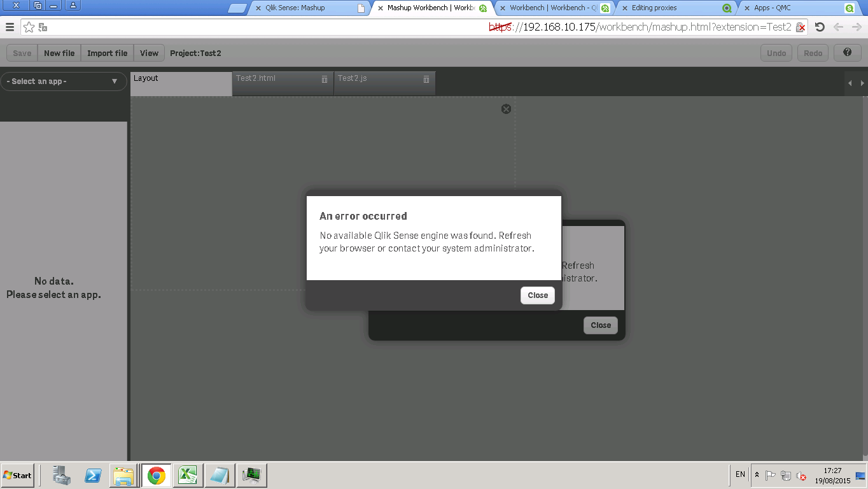Switch to the Layout tab
868x489 pixels.
[x=181, y=83]
